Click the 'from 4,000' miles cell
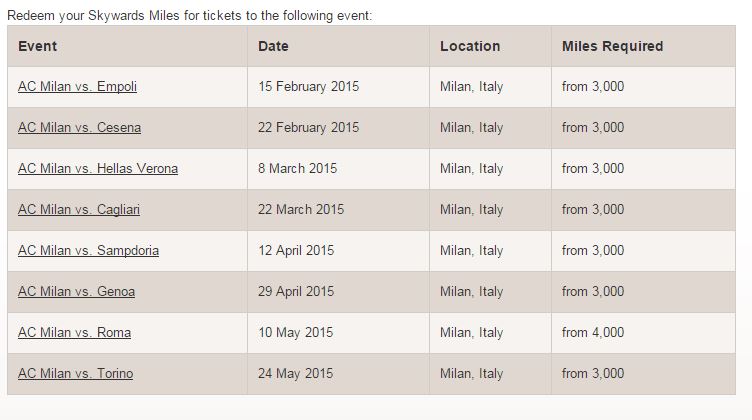Image resolution: width=752 pixels, height=420 pixels. (x=593, y=333)
